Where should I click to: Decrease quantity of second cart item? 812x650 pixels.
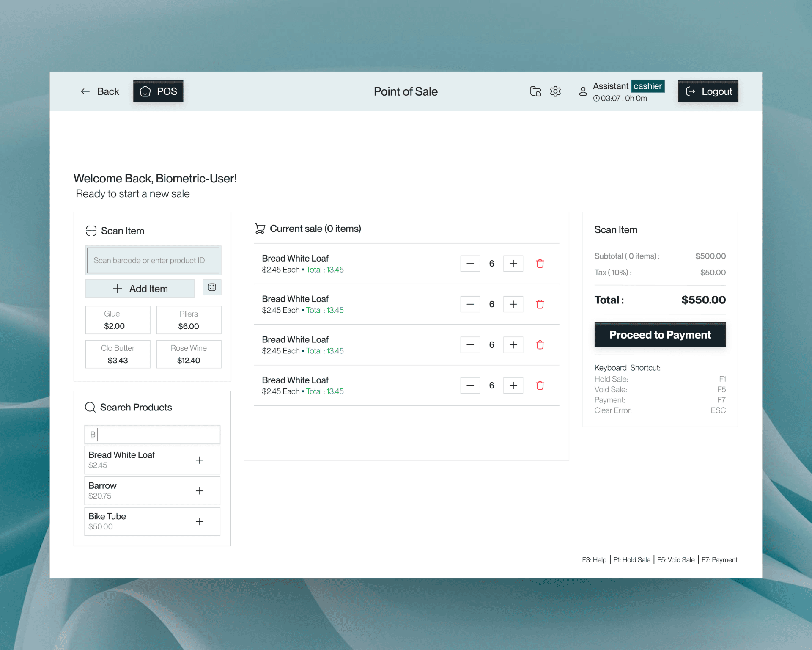pyautogui.click(x=470, y=304)
